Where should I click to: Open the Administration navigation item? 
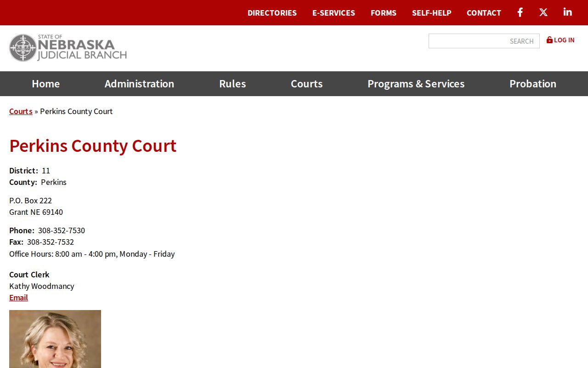pyautogui.click(x=139, y=84)
